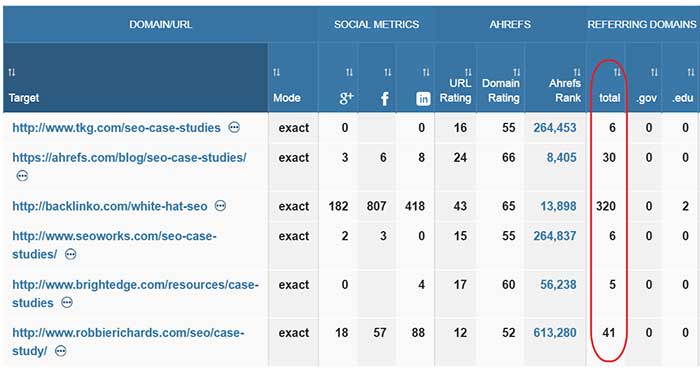
Task: Click Ahrefs Rank 264,453 link
Action: coord(555,128)
